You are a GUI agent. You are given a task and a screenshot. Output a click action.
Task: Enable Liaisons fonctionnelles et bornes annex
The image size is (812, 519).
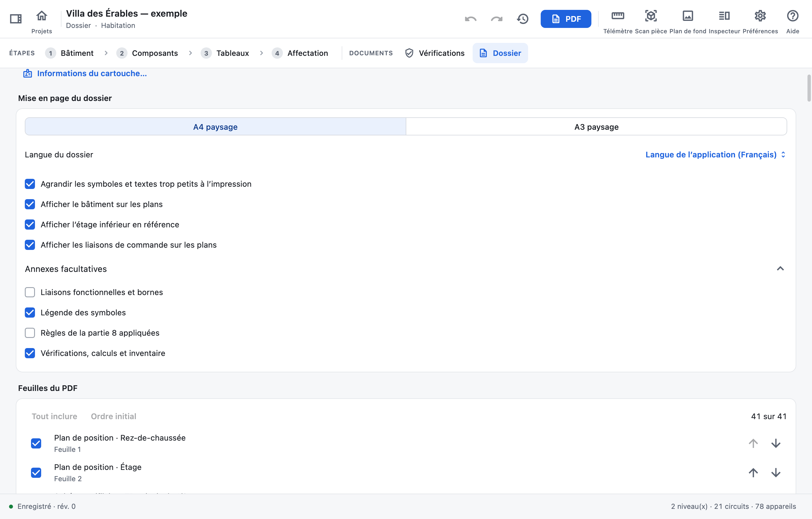[30, 292]
